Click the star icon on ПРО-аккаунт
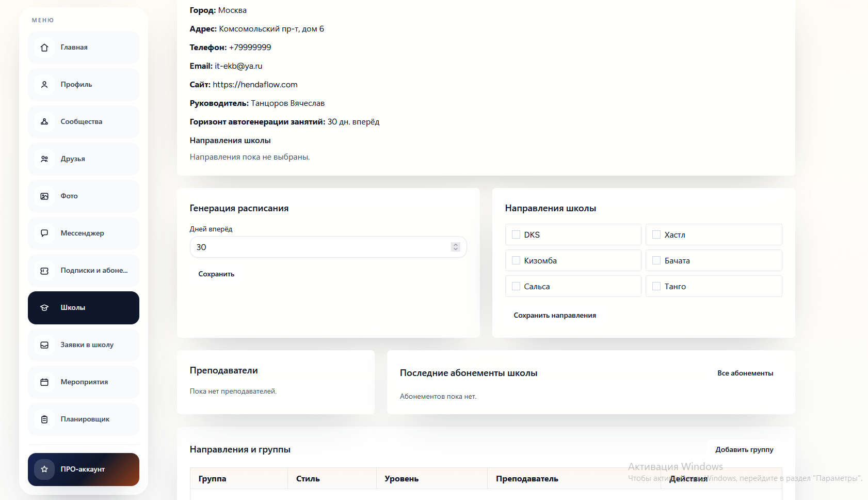Image resolution: width=868 pixels, height=500 pixels. pos(44,470)
